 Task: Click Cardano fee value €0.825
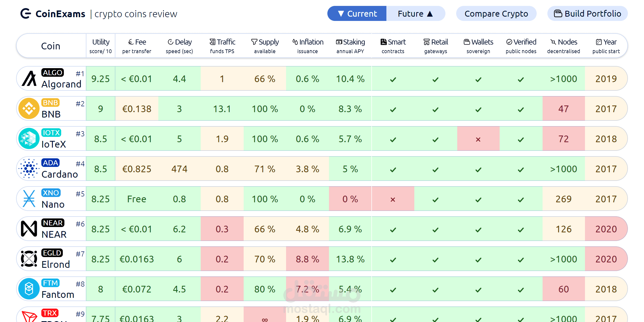pyautogui.click(x=137, y=169)
